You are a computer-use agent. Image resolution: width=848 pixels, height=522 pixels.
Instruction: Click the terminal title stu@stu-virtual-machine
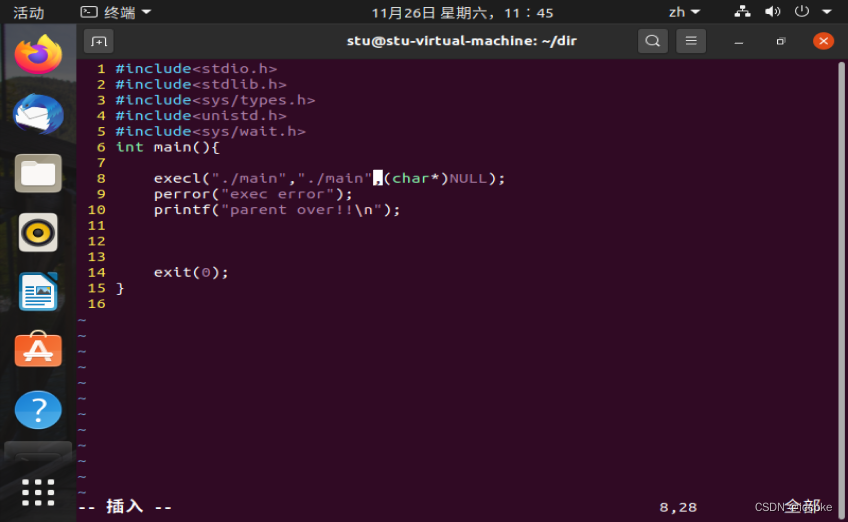(461, 41)
